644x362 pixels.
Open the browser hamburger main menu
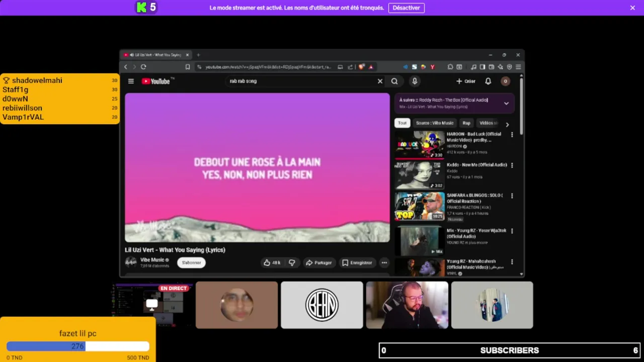(518, 67)
